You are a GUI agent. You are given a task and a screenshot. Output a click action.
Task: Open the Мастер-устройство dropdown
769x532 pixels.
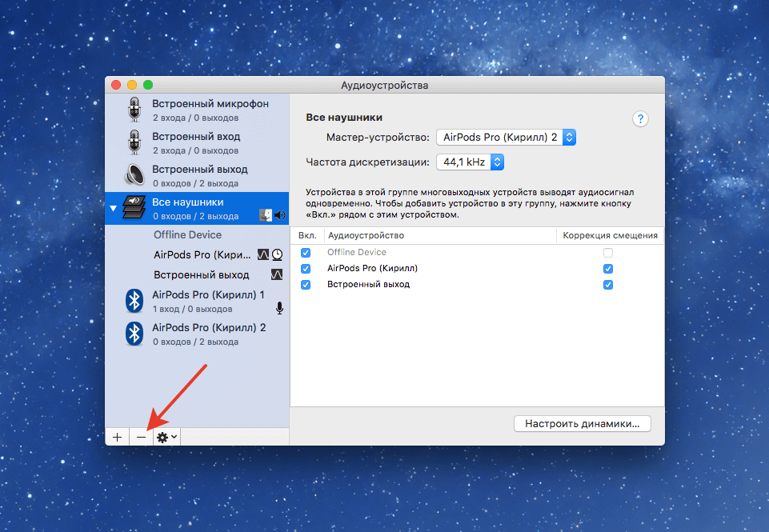(506, 138)
